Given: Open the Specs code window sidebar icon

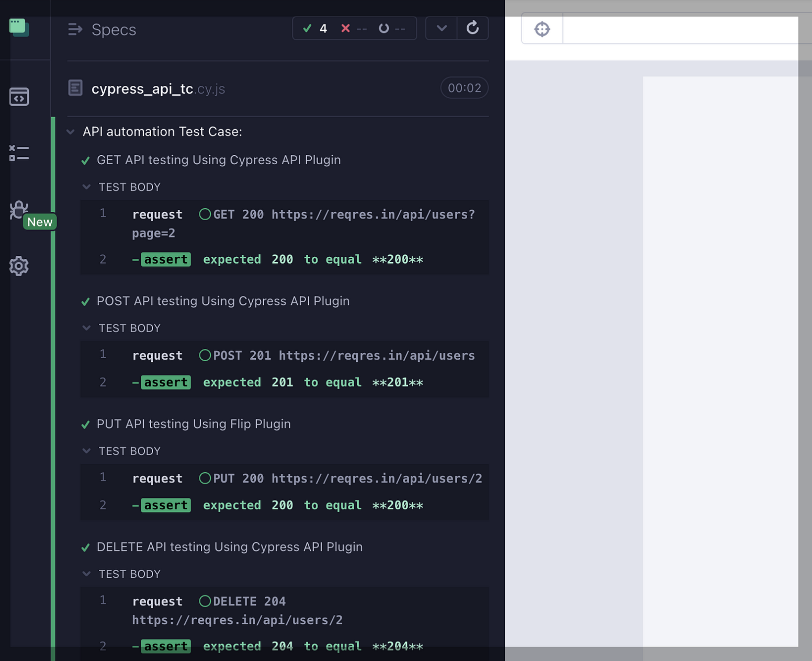Looking at the screenshot, I should coord(19,97).
